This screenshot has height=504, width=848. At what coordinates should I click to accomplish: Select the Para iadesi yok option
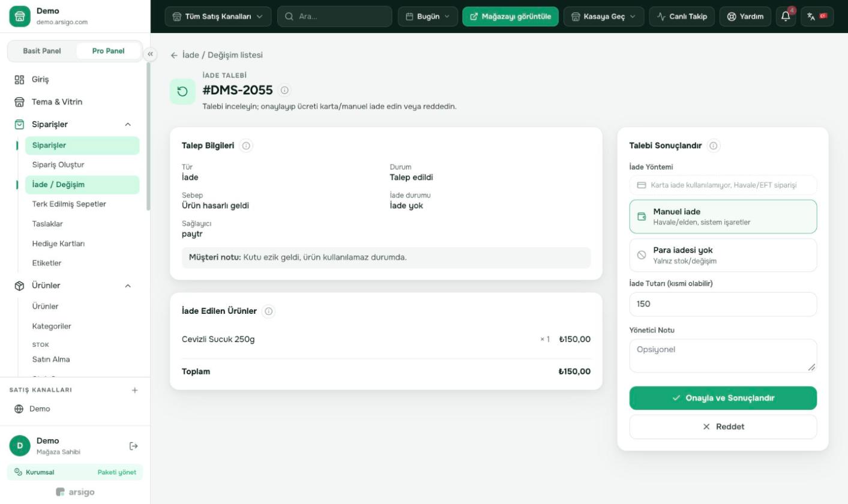pos(723,255)
